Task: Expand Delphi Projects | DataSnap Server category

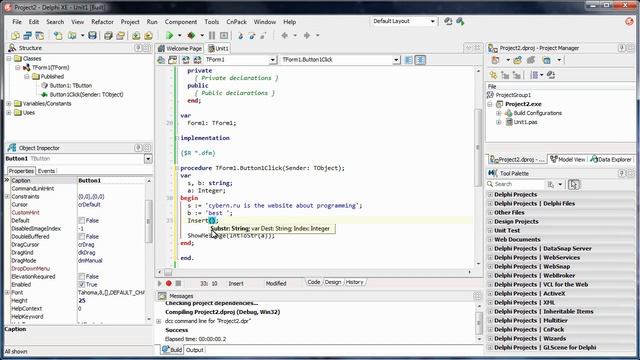Action: [490, 249]
